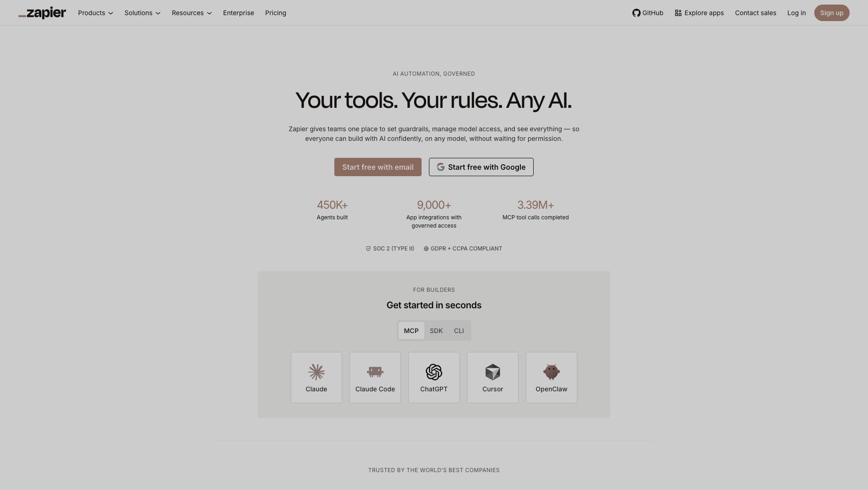The width and height of the screenshot is (868, 490).
Task: Click TRUSTED BY THE WORLD'S BEST COMPANIES text
Action: click(x=434, y=470)
